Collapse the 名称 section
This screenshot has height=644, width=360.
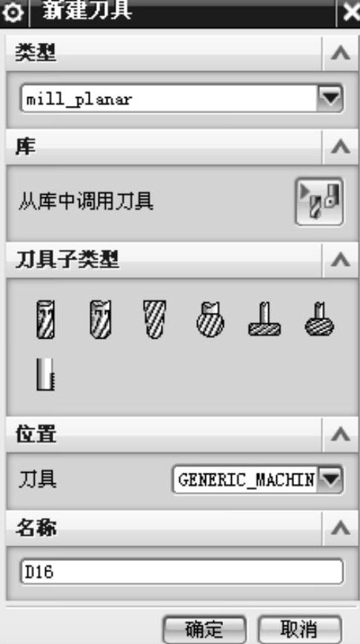coord(340,528)
